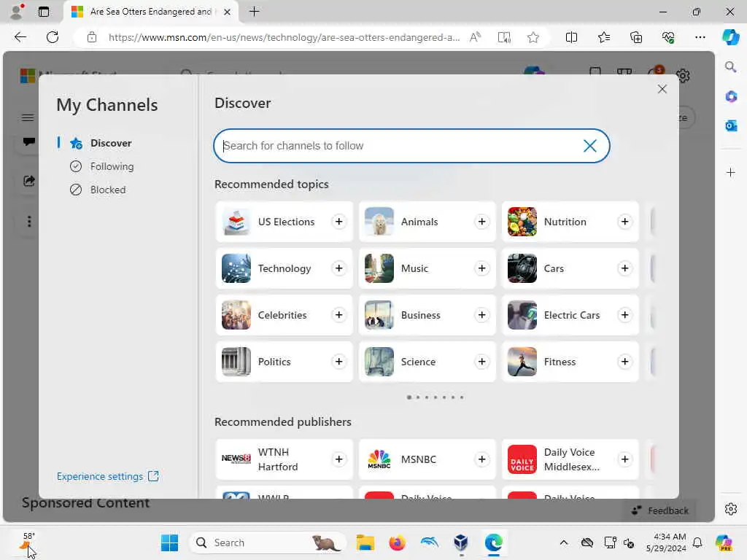Screen dimensions: 747x560
Task: Add Music topic with plus button
Action: coord(481,268)
